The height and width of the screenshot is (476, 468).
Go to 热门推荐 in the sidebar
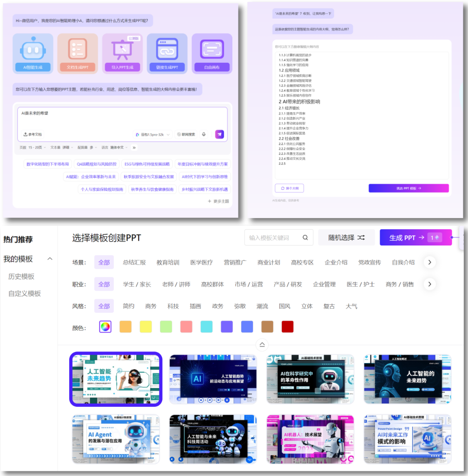pos(18,240)
